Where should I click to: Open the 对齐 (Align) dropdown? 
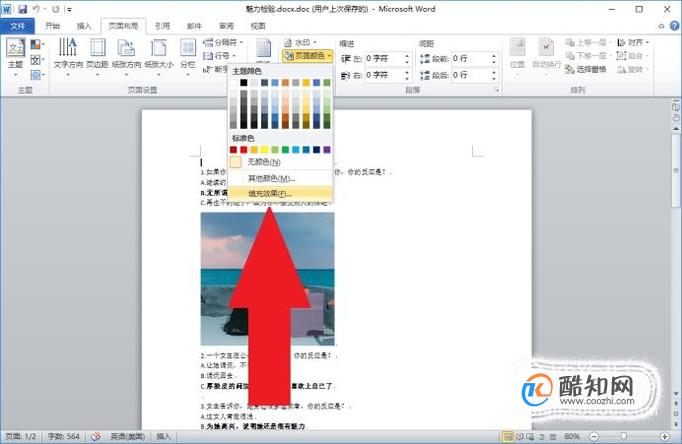coord(633,43)
